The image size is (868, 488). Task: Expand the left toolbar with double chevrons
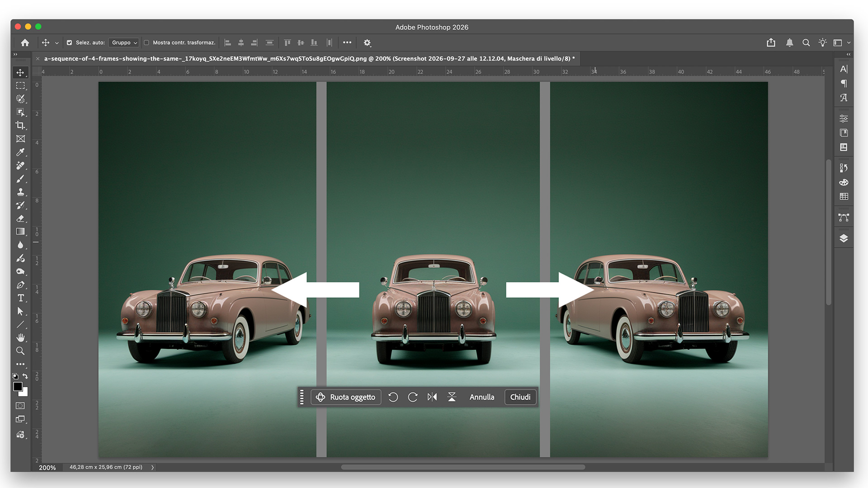click(x=15, y=54)
